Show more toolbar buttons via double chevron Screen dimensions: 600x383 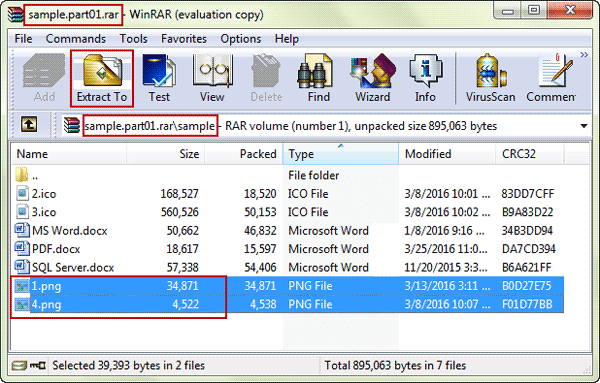pyautogui.click(x=584, y=55)
